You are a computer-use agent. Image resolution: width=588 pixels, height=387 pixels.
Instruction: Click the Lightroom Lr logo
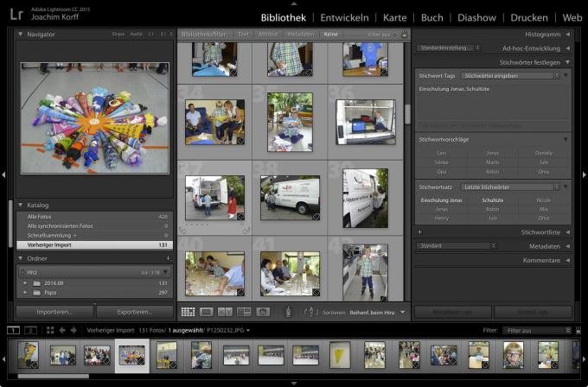pyautogui.click(x=17, y=14)
